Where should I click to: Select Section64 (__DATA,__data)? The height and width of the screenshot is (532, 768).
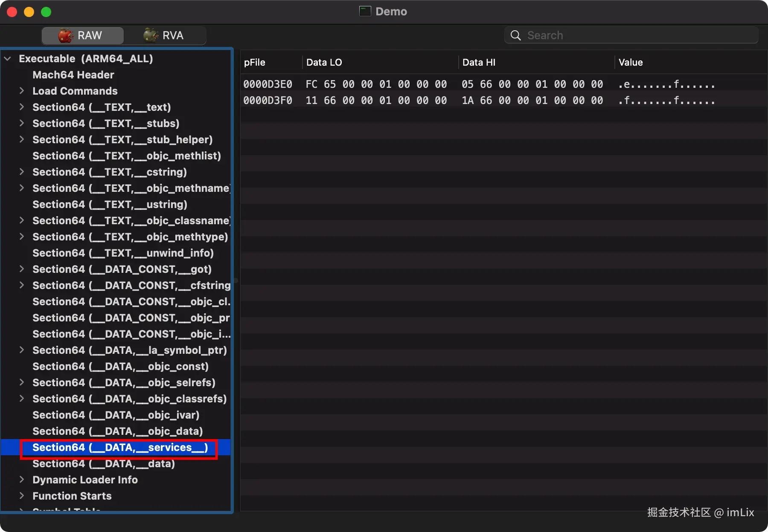104,464
